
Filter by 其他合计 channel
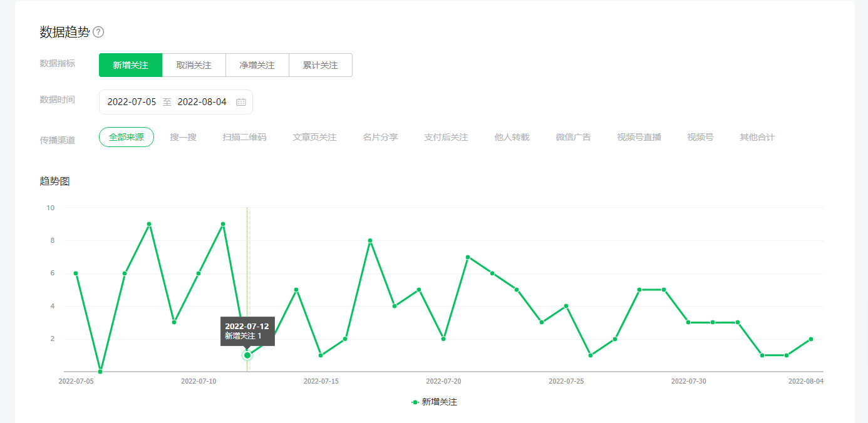point(757,137)
